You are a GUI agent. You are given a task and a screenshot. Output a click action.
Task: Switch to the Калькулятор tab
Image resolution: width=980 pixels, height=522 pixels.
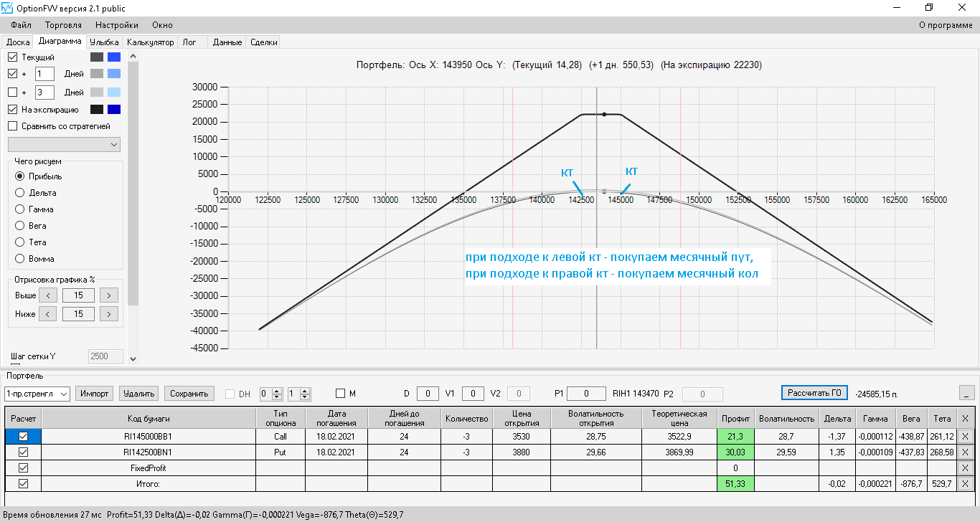(150, 42)
